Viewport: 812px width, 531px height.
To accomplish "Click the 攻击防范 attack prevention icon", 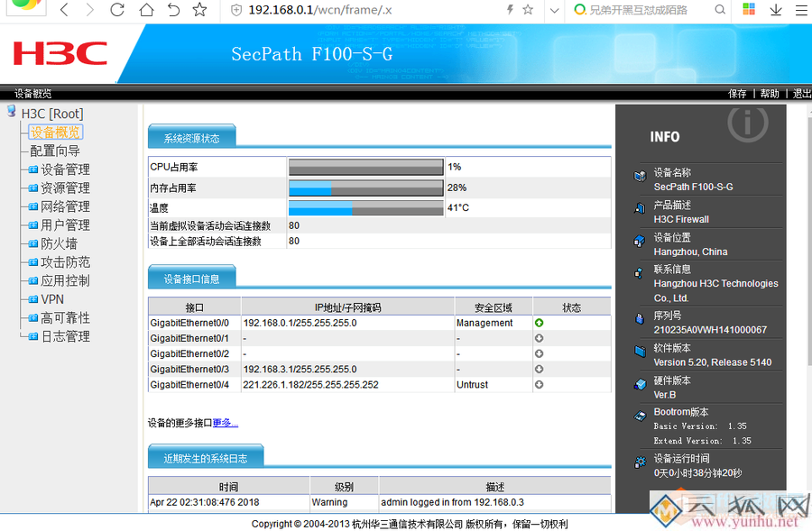I will (x=33, y=261).
